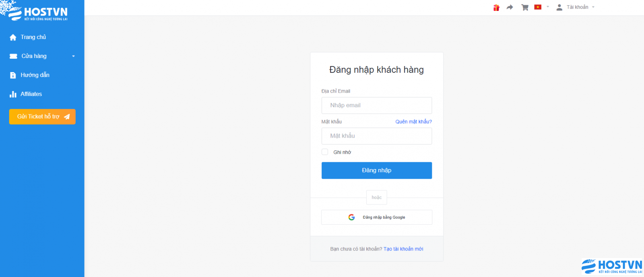Open the gift promotions icon
This screenshot has height=277, width=644.
[x=496, y=7]
